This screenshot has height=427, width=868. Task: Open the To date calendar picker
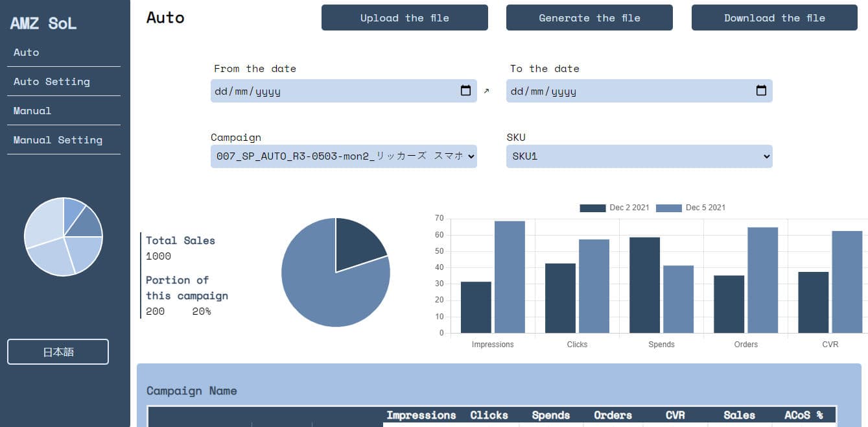[760, 91]
